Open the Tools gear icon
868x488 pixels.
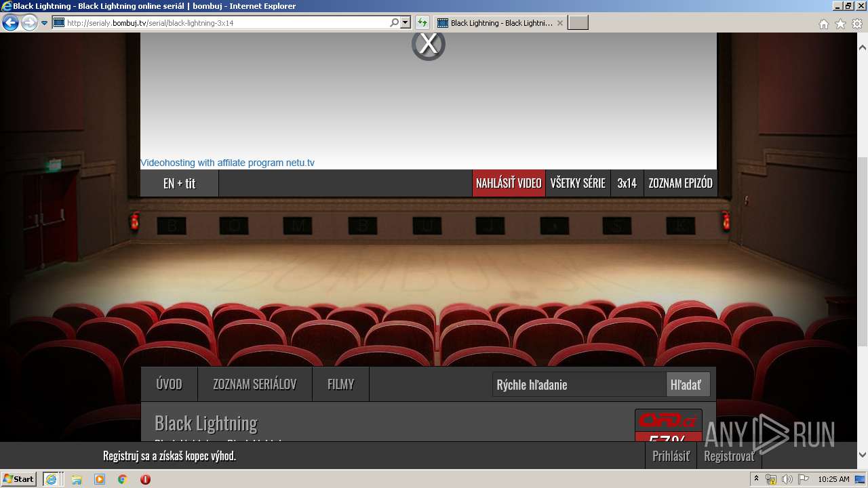[x=857, y=24]
